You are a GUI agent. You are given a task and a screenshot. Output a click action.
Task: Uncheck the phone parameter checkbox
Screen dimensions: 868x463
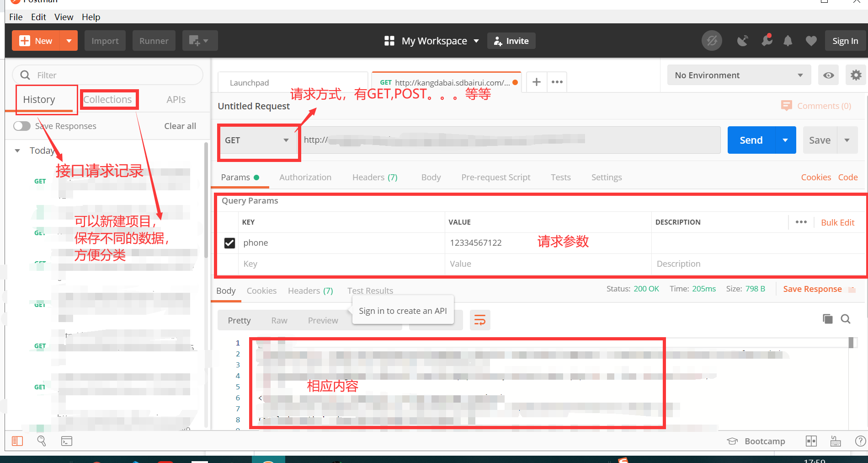click(x=229, y=243)
